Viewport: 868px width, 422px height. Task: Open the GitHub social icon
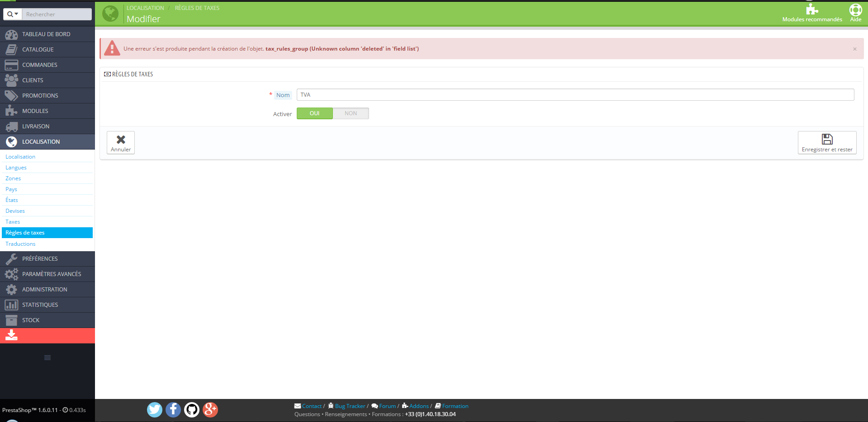point(192,410)
